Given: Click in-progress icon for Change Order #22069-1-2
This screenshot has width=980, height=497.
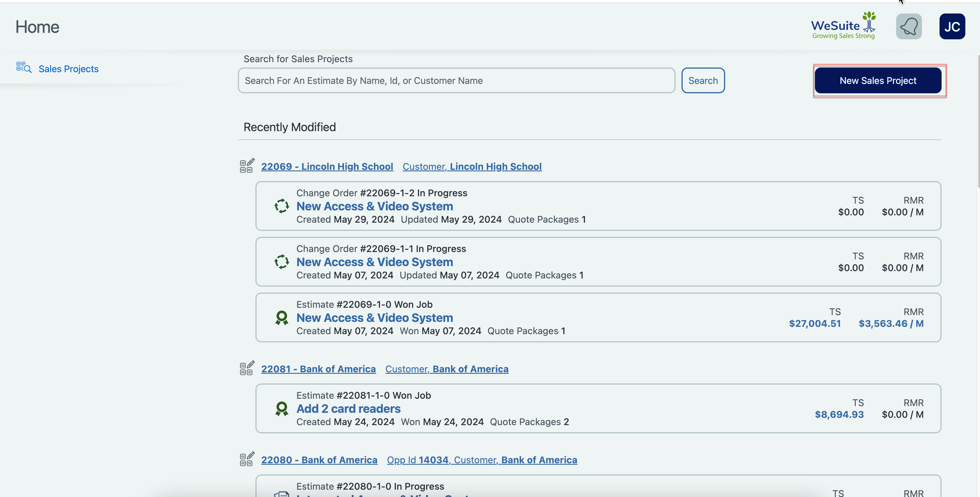Looking at the screenshot, I should click(x=282, y=206).
